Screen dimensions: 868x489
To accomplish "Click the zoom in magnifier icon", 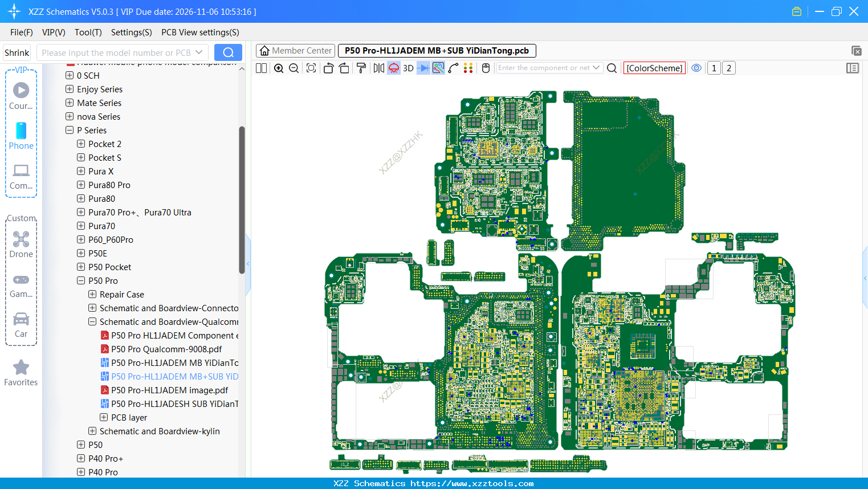I will point(279,68).
